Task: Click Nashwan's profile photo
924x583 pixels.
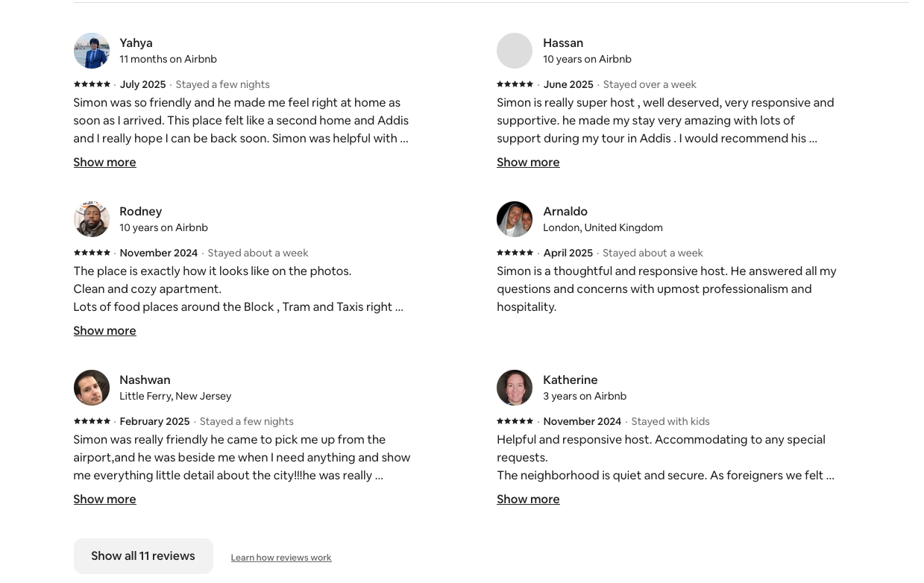Action: coord(92,388)
